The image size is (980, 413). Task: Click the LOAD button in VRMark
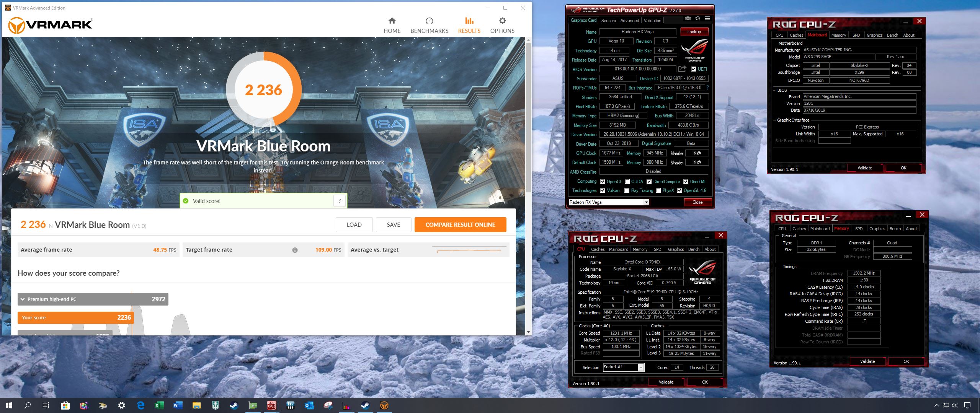point(354,225)
